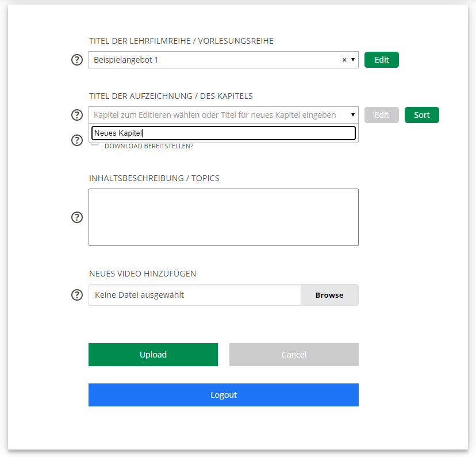Screen dimensions: 476x457
Task: Open the Beispielangebot 1 combo box
Action: [213, 60]
